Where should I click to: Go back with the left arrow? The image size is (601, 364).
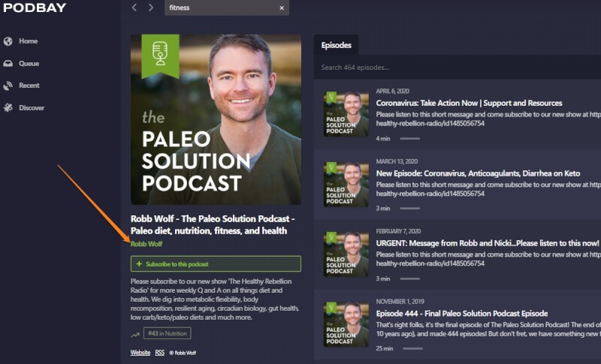point(134,8)
